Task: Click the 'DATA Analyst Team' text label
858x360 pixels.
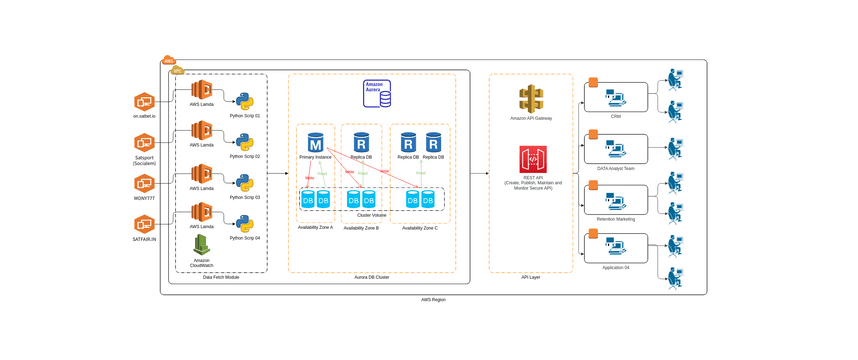Action: [616, 169]
